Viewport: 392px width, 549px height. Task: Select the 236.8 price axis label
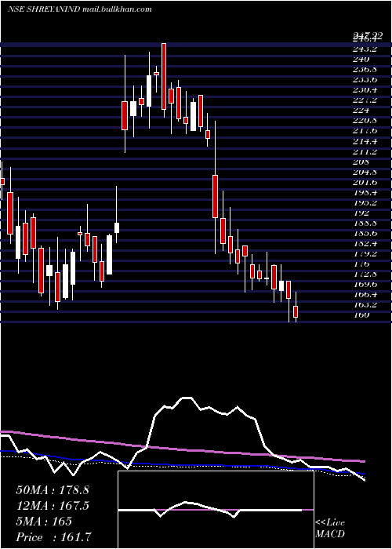pyautogui.click(x=365, y=70)
